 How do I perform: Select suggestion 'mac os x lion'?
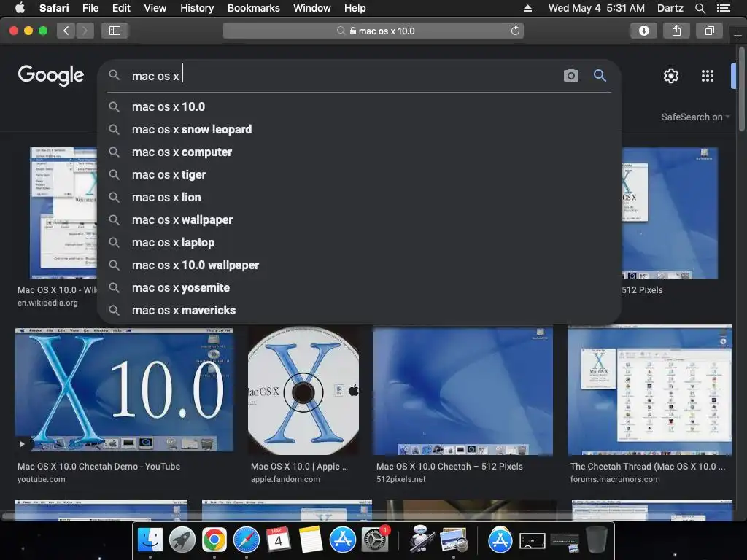(359, 197)
